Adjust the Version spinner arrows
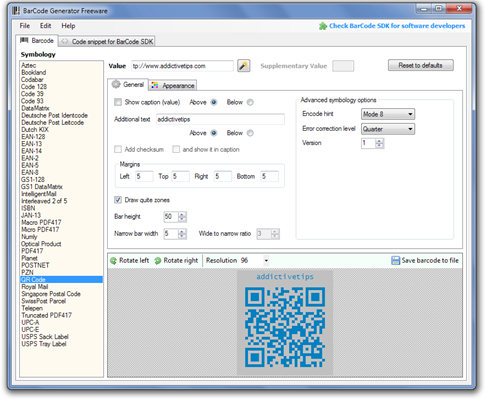This screenshot has width=486, height=400. click(x=380, y=143)
